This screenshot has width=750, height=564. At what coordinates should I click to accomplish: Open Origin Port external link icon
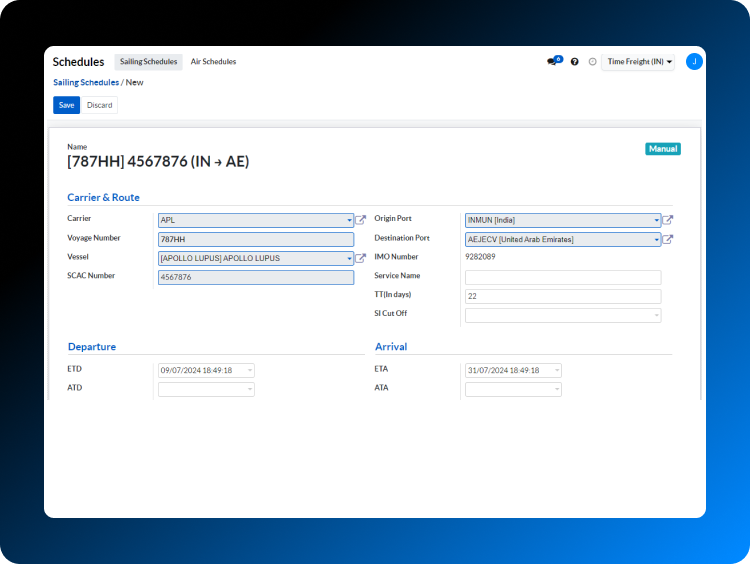(x=667, y=220)
